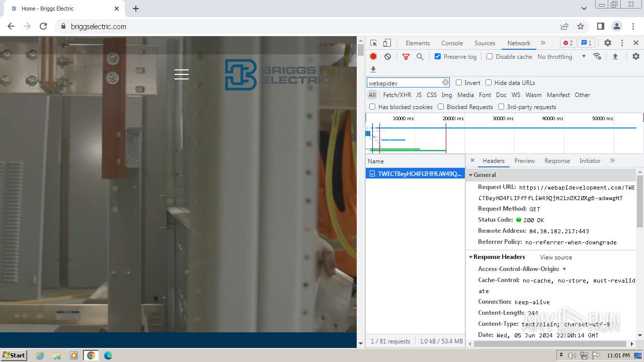The image size is (644, 362).
Task: Open DevTools settings gear
Action: pyautogui.click(x=608, y=43)
